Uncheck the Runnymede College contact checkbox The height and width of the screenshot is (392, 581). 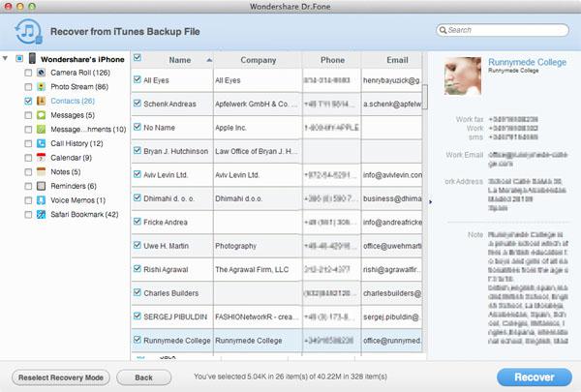138,340
